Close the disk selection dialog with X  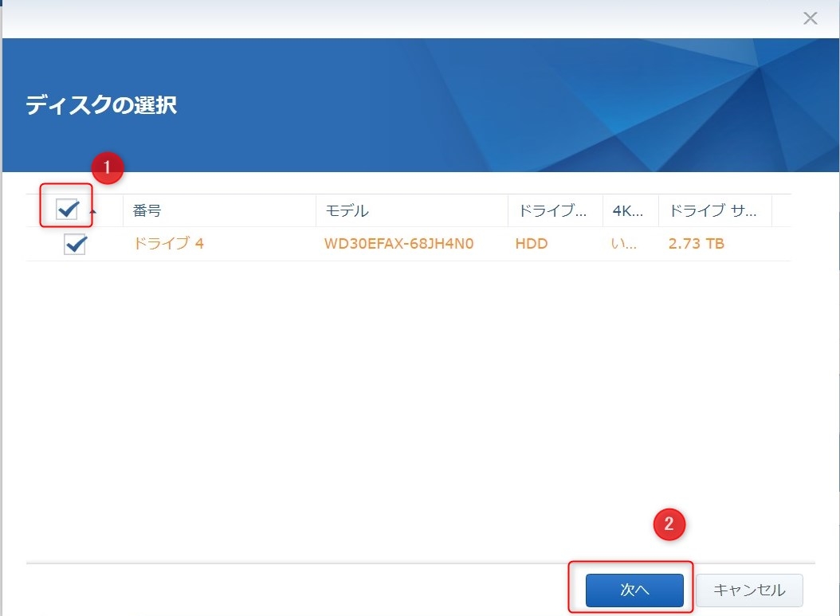pos(810,18)
